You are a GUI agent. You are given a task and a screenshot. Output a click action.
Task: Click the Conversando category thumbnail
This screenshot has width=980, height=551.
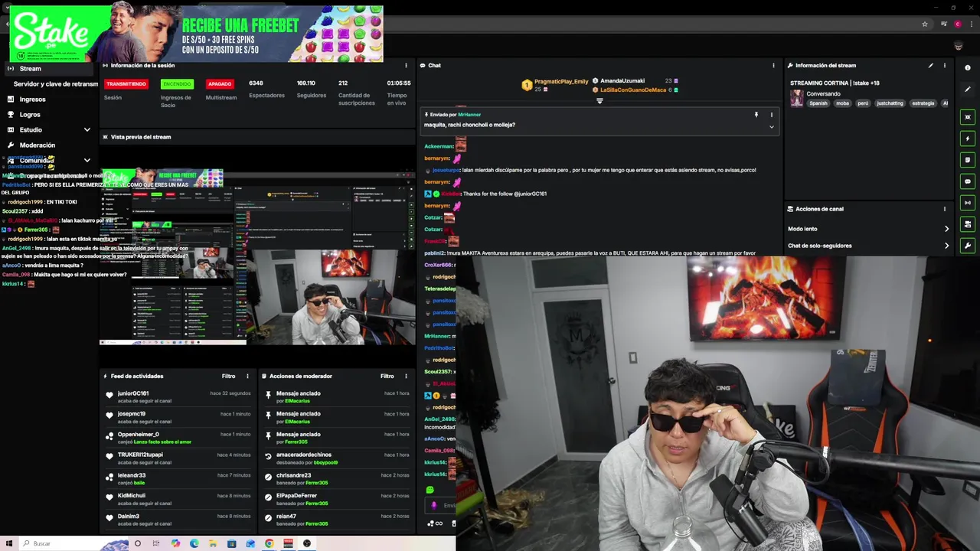coord(797,98)
